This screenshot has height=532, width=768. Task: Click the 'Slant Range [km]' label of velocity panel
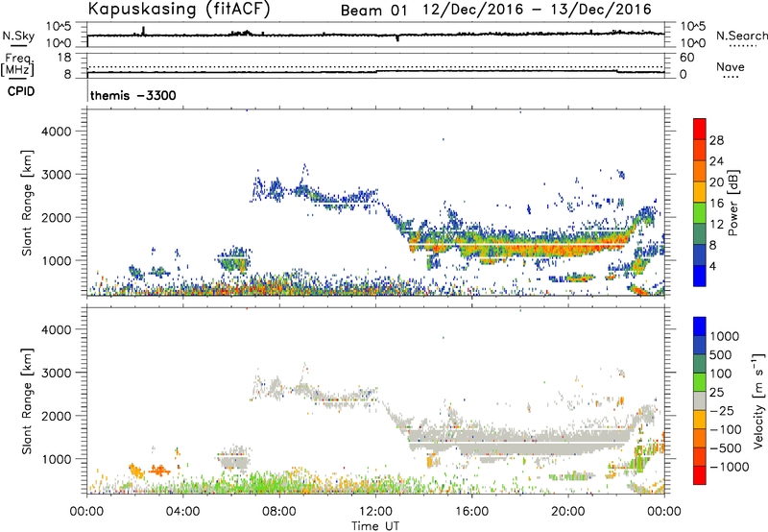coord(27,401)
